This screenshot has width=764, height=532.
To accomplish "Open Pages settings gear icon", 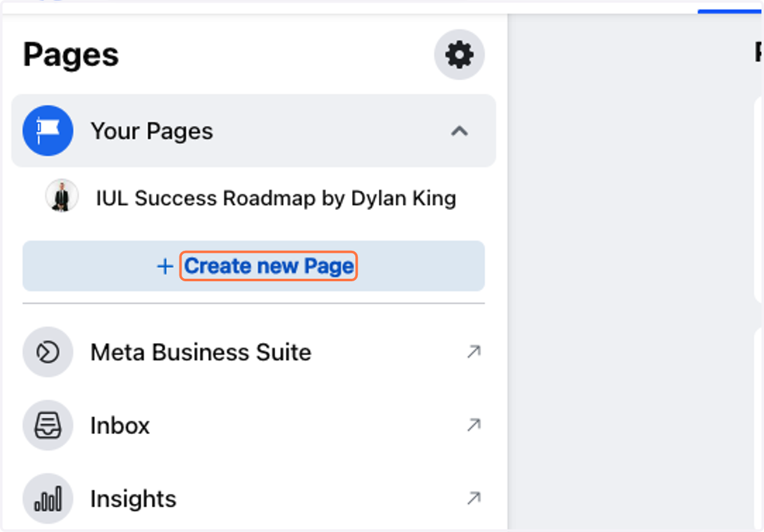I will point(459,55).
